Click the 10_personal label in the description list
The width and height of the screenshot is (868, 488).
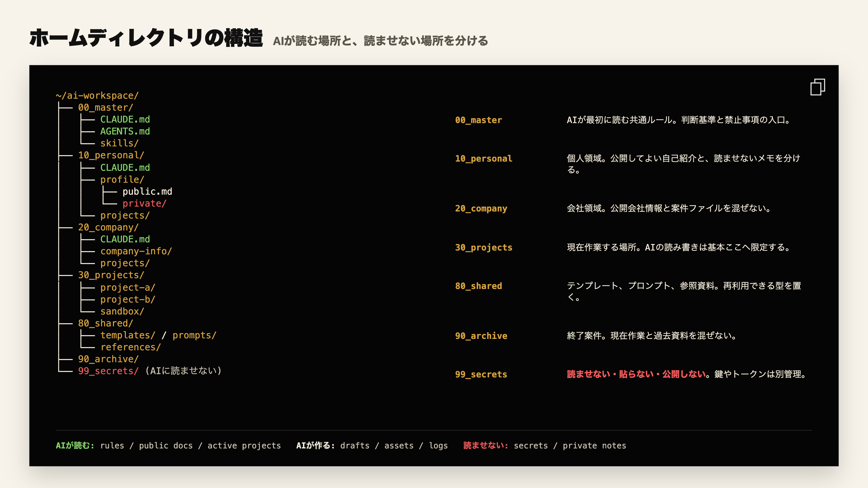484,159
